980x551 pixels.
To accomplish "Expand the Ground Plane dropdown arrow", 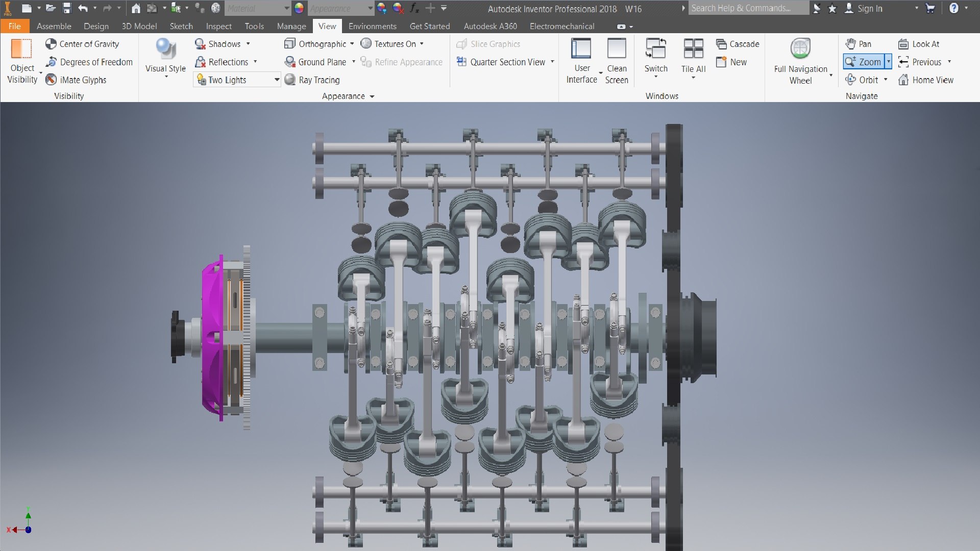I will tap(353, 62).
